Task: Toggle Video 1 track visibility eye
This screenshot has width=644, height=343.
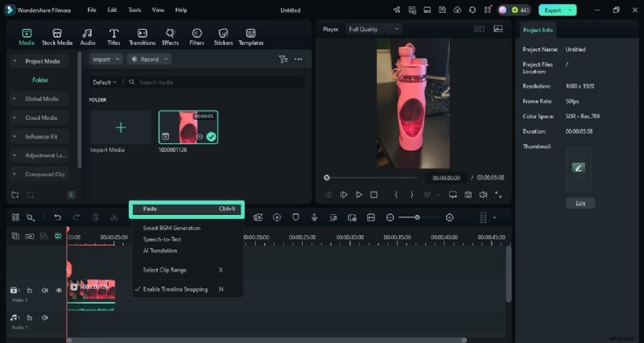Action: click(x=59, y=291)
